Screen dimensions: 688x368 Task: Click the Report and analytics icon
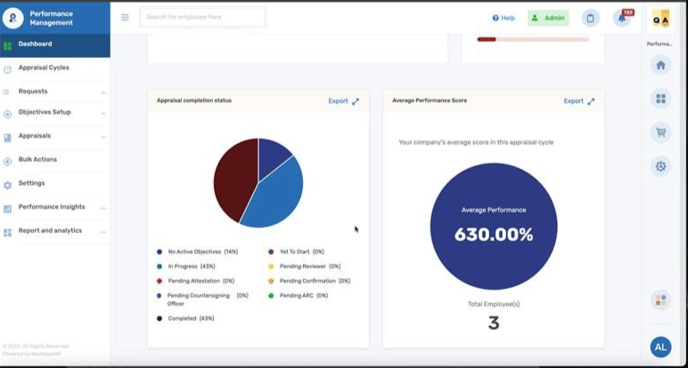[x=7, y=233]
